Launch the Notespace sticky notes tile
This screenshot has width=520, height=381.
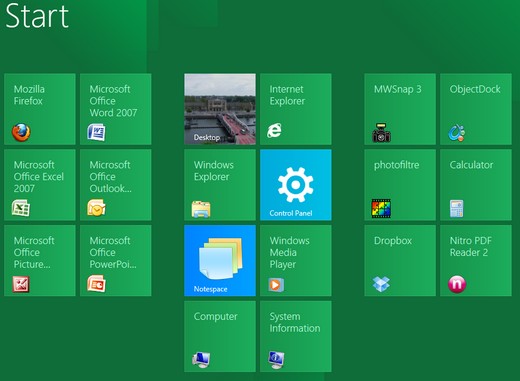(x=220, y=260)
